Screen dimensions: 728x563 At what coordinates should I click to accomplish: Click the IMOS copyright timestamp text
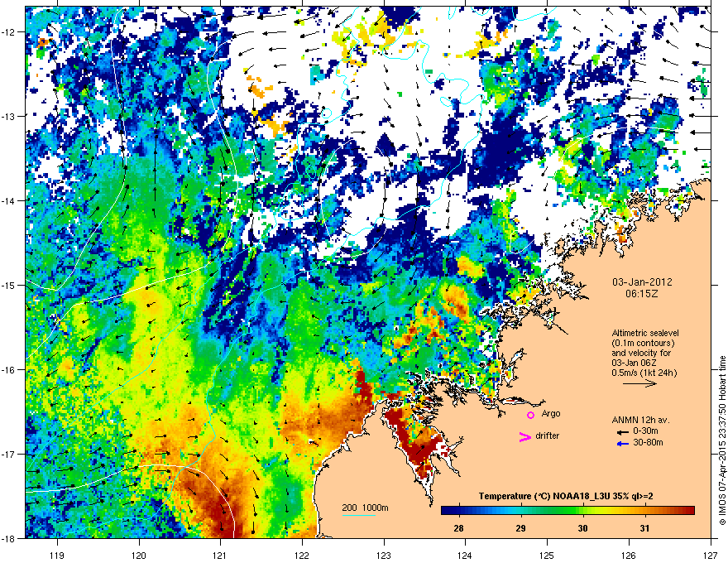click(722, 440)
